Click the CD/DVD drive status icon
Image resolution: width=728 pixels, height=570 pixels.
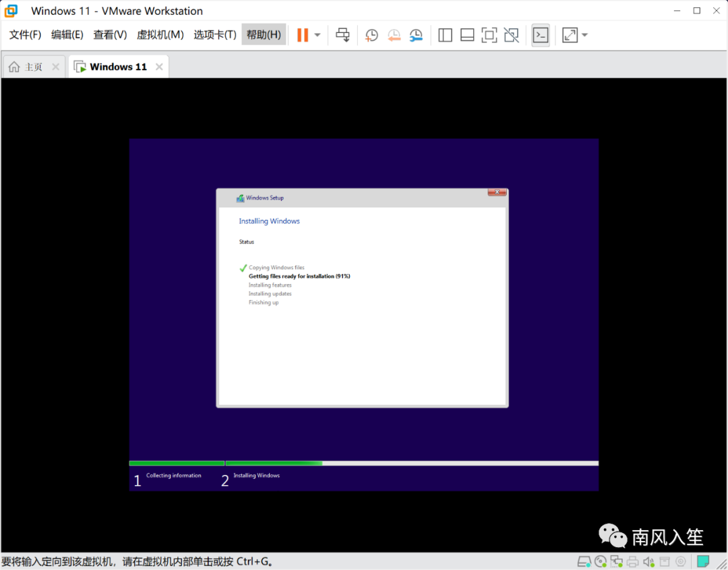pos(601,562)
